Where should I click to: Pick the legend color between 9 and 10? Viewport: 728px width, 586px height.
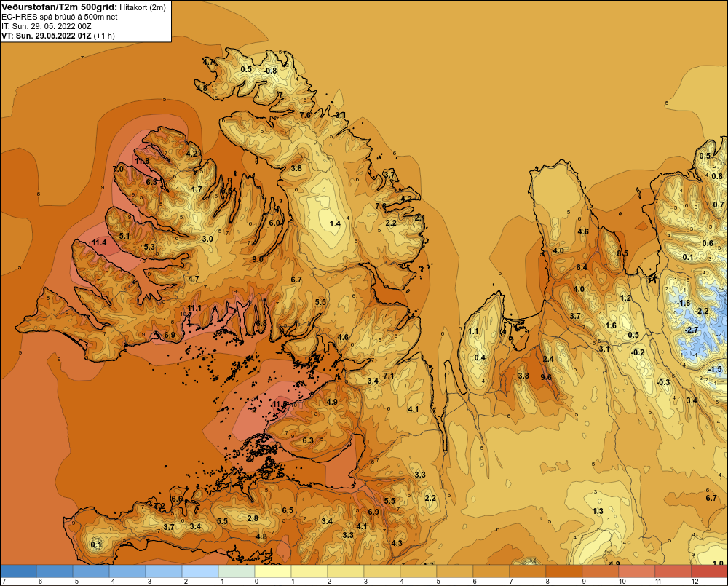click(x=601, y=571)
